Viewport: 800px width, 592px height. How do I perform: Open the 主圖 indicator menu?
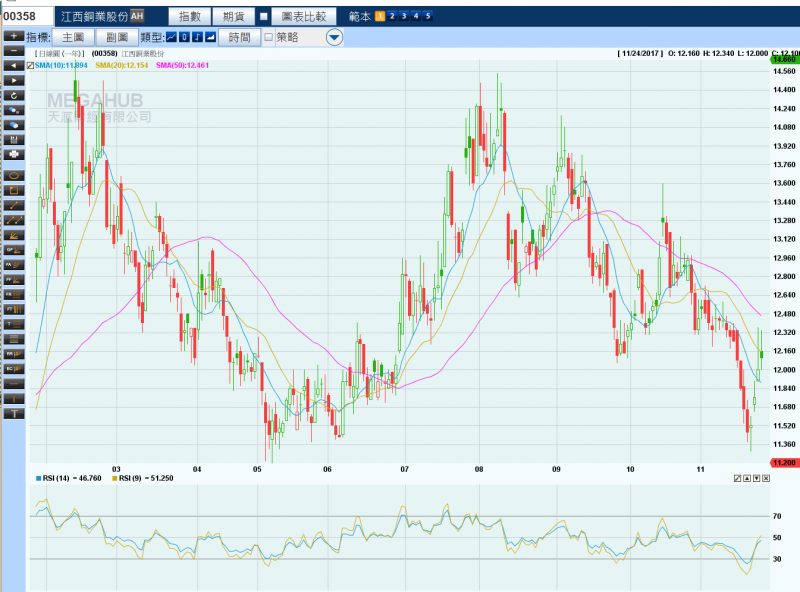(x=73, y=37)
